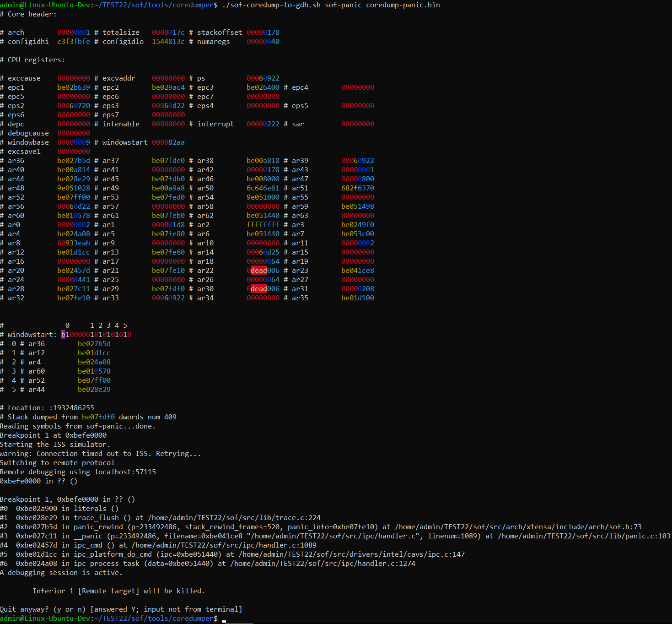The height and width of the screenshot is (624, 672).
Task: Click the 'Breakpoint 1 at 0xbefe0000' line
Action: (53, 435)
